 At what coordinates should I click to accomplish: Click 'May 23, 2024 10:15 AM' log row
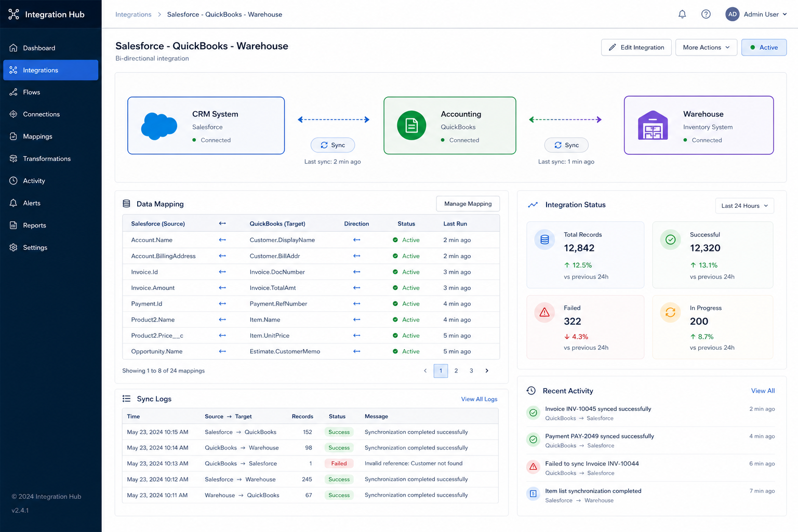click(x=310, y=432)
